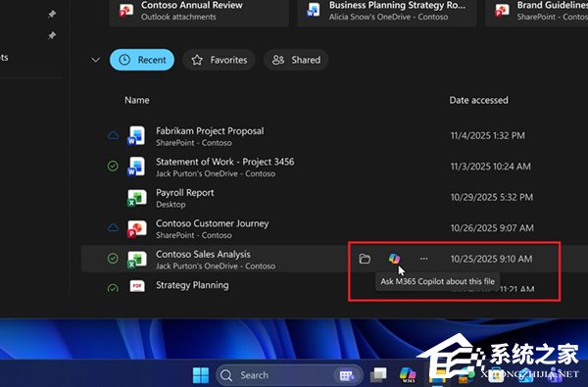Select the Contoso Sales Analysis file name
Viewport: 588px width, 387px height.
pos(203,255)
